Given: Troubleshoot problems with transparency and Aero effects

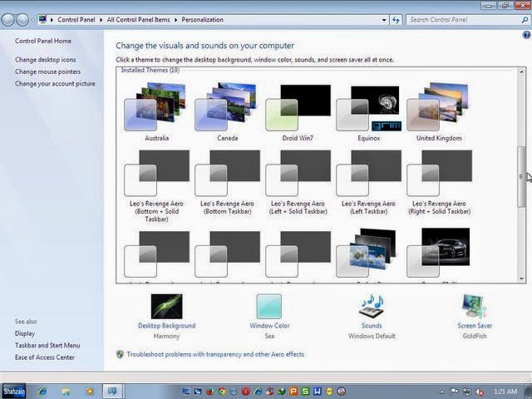Looking at the screenshot, I should point(215,354).
